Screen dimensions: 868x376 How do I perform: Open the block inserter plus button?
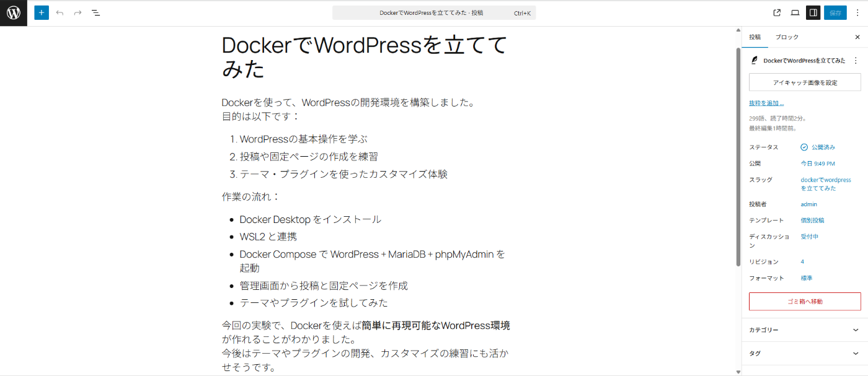click(42, 12)
